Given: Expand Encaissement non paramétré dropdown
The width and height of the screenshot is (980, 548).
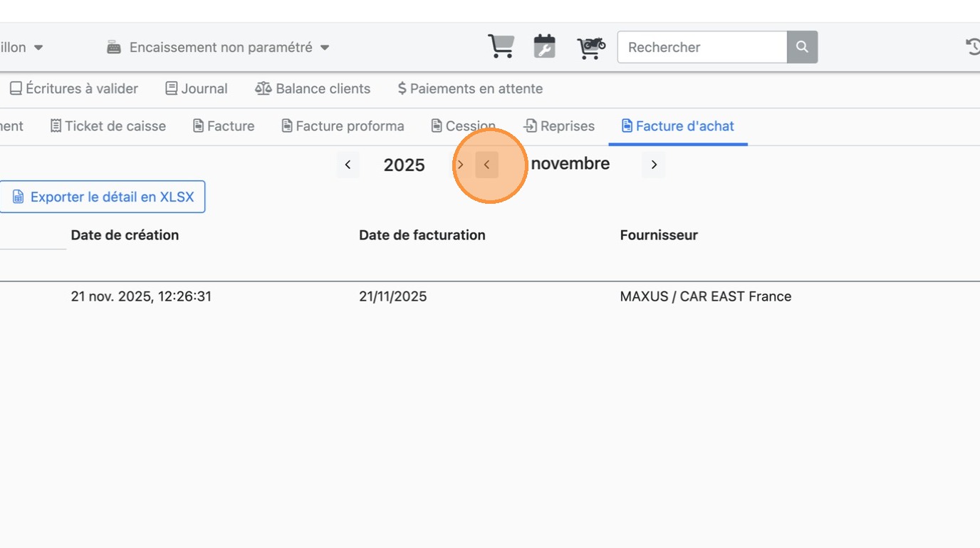Looking at the screenshot, I should click(x=218, y=48).
